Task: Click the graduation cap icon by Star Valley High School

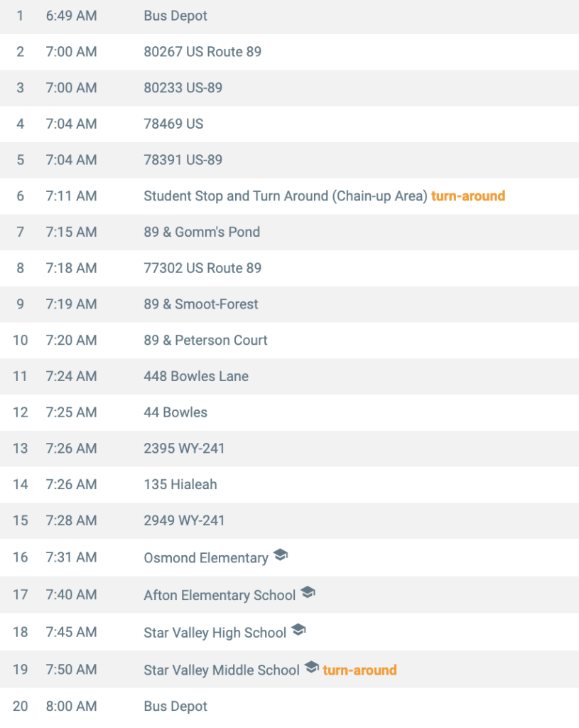Action: (298, 630)
